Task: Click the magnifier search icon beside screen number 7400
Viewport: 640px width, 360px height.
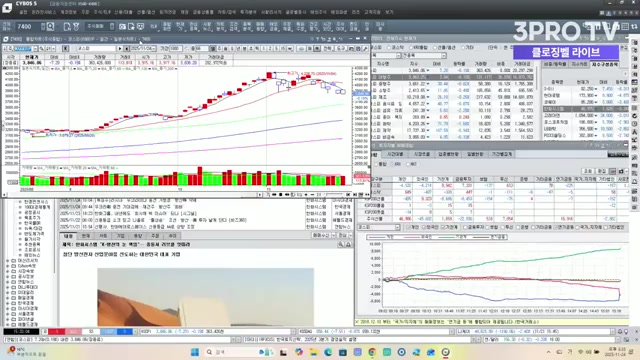Action: click(50, 27)
